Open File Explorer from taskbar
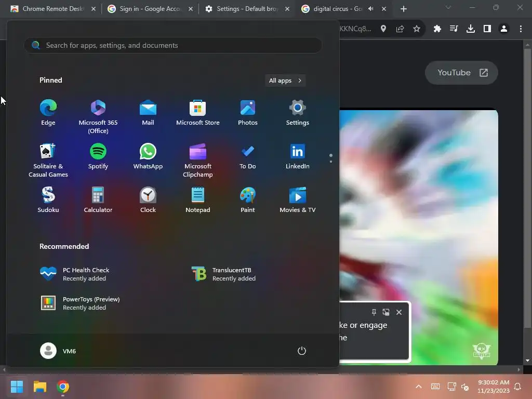This screenshot has width=532, height=399. click(39, 387)
